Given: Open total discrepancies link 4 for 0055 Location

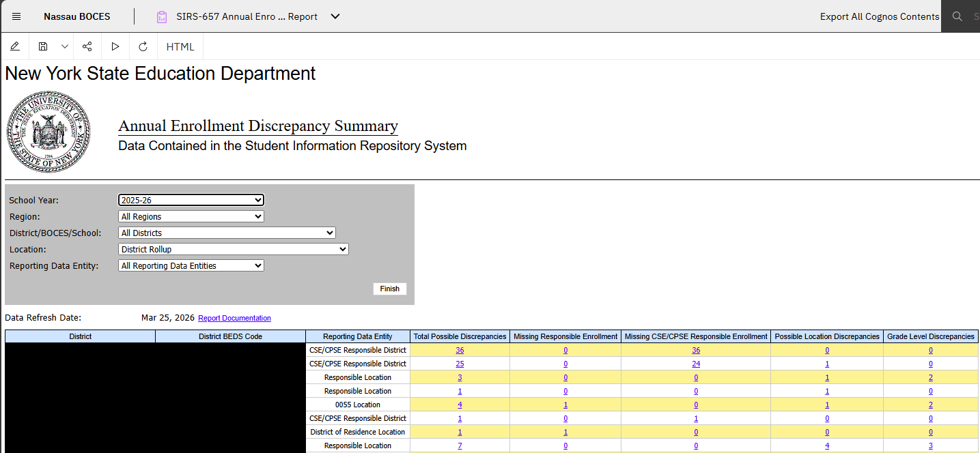Looking at the screenshot, I should pyautogui.click(x=460, y=405).
